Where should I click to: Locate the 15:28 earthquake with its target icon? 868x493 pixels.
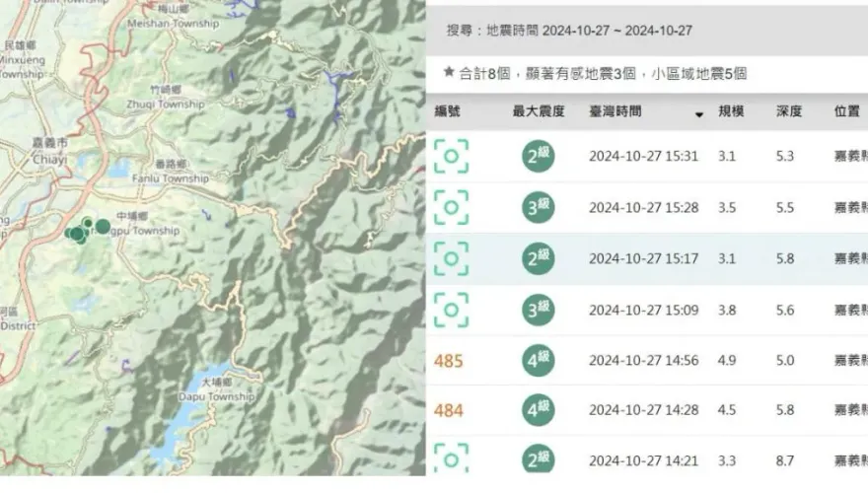pos(451,207)
